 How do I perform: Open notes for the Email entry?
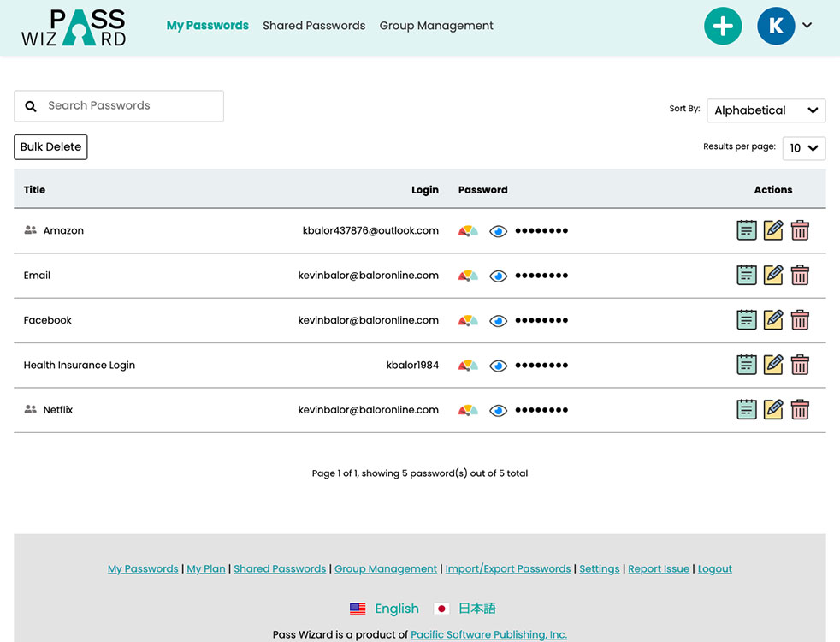(x=746, y=276)
